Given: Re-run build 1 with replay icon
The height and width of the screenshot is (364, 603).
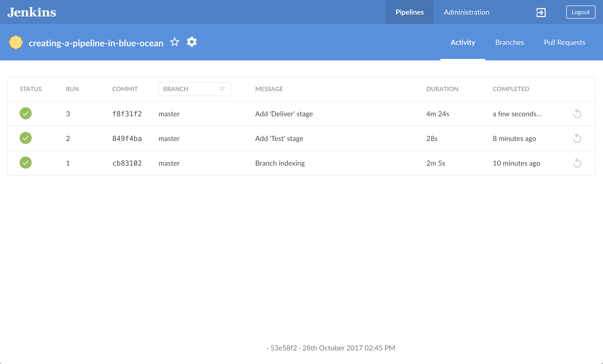Looking at the screenshot, I should pyautogui.click(x=577, y=163).
